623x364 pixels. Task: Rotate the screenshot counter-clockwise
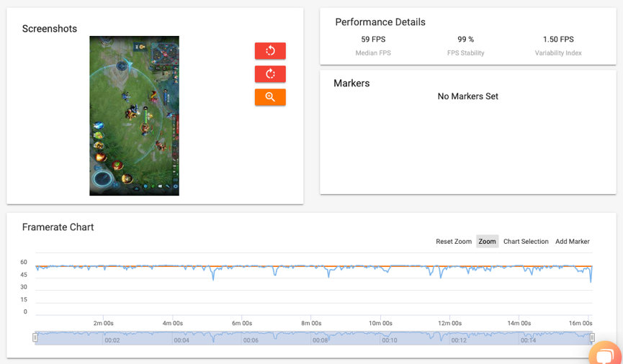pyautogui.click(x=270, y=50)
